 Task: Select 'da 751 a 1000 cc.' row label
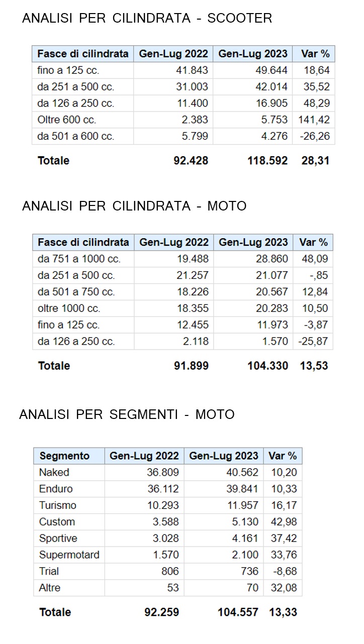(79, 259)
